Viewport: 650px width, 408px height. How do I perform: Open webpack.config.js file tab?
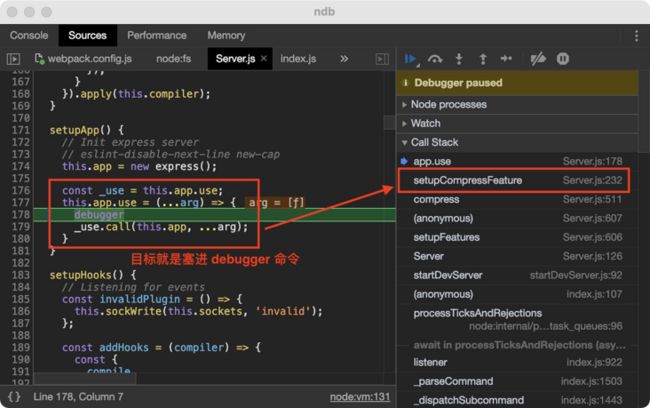[84, 59]
